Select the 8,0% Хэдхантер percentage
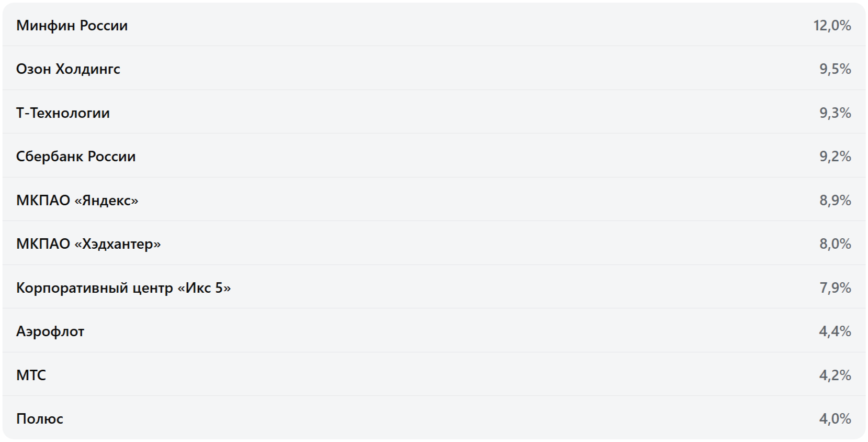The height and width of the screenshot is (442, 868). coord(835,244)
